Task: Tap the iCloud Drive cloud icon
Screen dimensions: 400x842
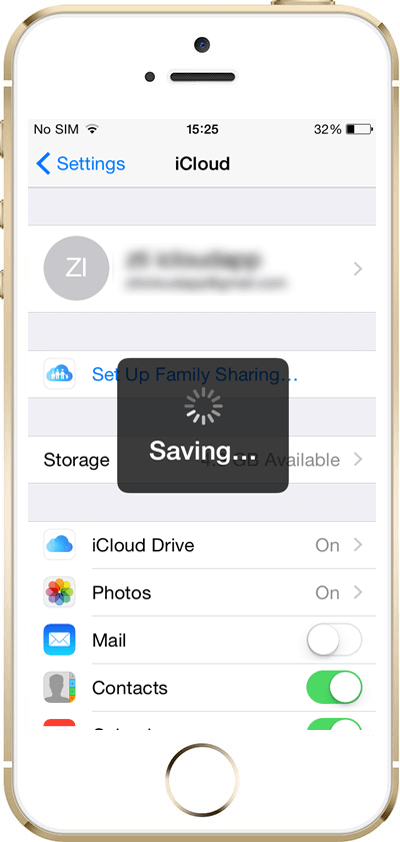Action: point(59,545)
